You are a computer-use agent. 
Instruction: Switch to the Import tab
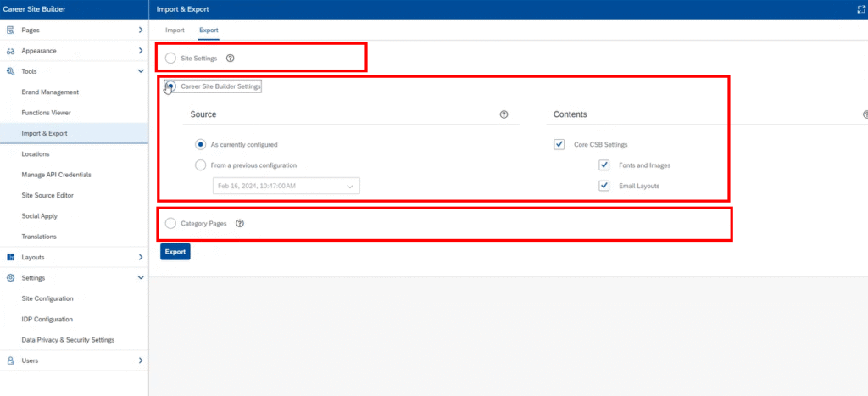175,31
